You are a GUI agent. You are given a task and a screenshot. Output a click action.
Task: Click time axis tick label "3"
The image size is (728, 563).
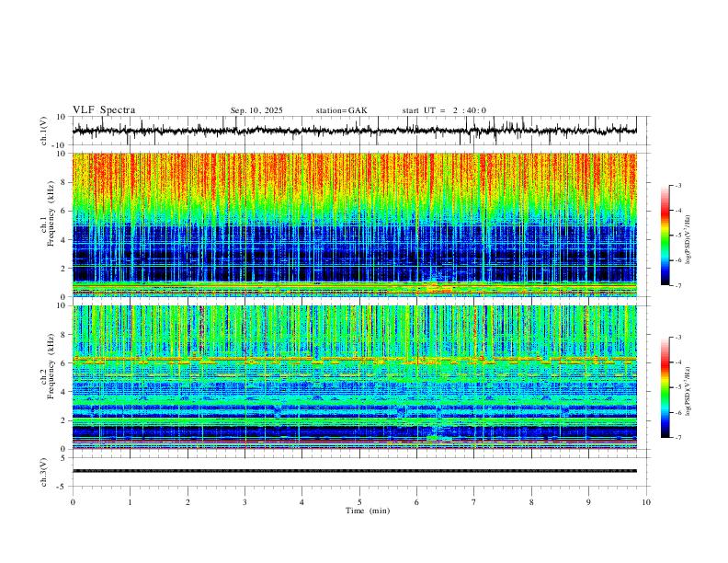click(x=245, y=502)
